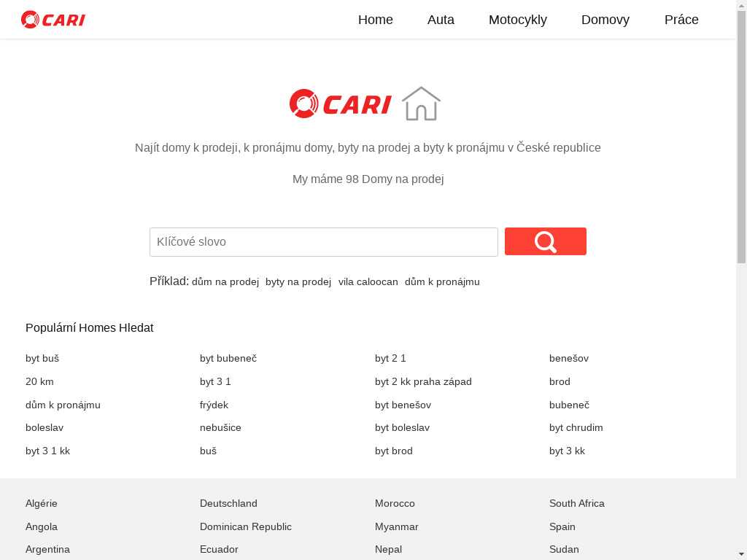Open popular search 'benešov'
The height and width of the screenshot is (560, 747).
(x=569, y=358)
